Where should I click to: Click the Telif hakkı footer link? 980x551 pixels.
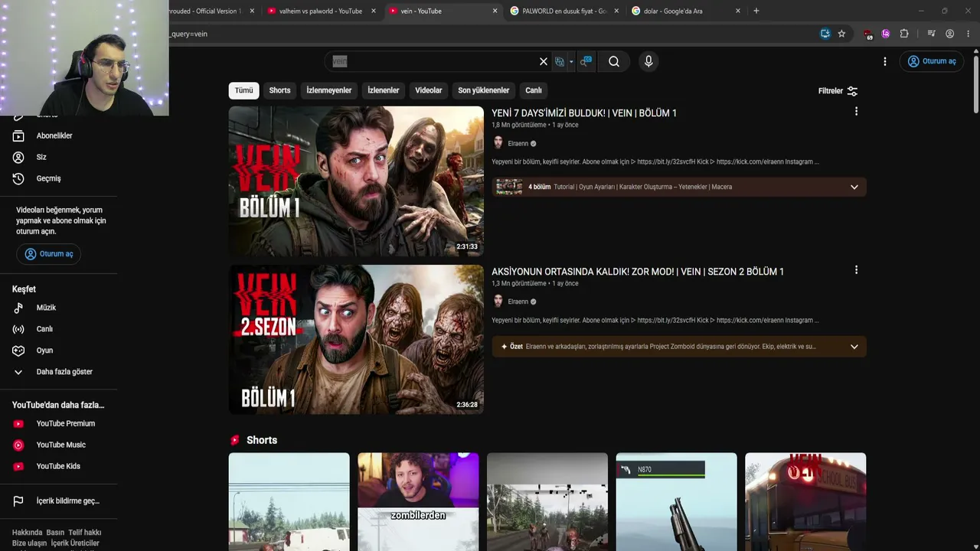pyautogui.click(x=85, y=533)
